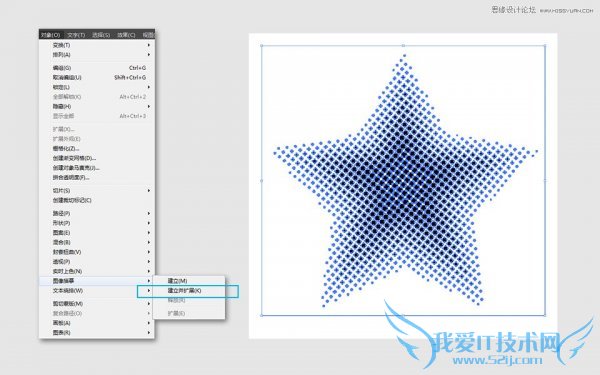
Task: Choose 建立并扩展(K) Make and Expand
Action: point(189,291)
